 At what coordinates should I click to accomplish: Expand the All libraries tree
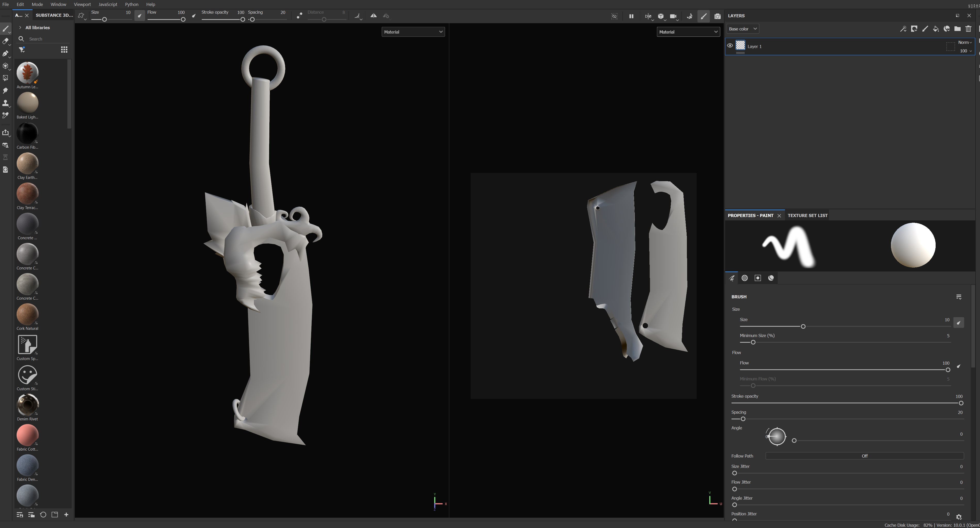(x=20, y=28)
